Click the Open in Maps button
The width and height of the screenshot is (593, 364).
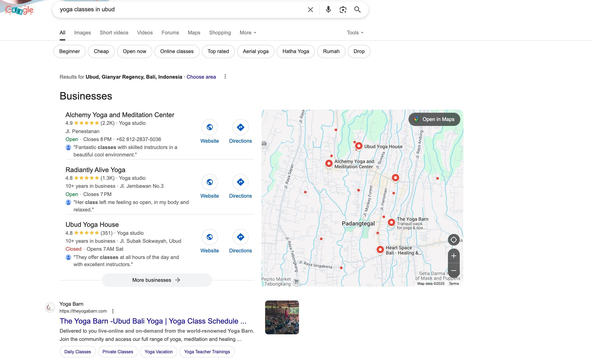click(434, 119)
